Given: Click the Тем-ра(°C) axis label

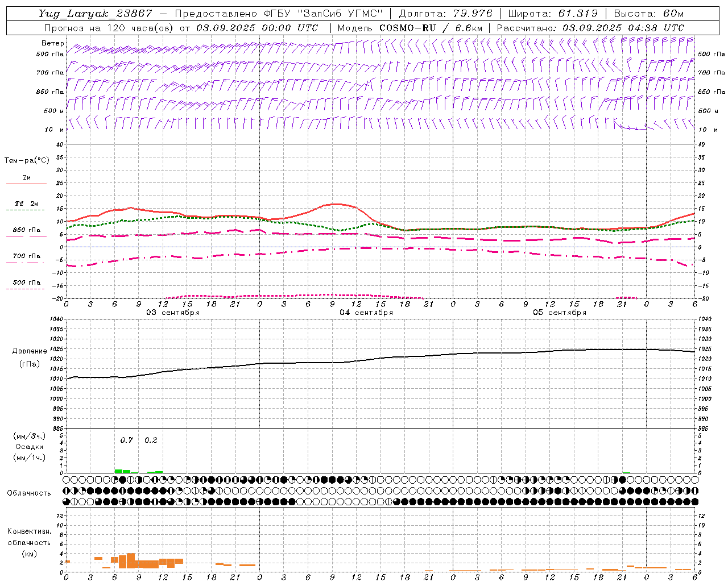Looking at the screenshot, I should [27, 161].
